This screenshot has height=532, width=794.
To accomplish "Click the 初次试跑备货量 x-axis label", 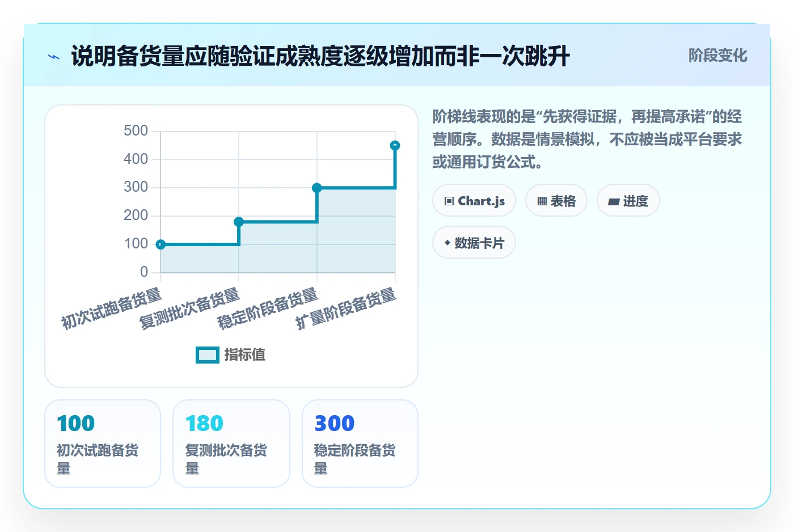I will click(112, 309).
